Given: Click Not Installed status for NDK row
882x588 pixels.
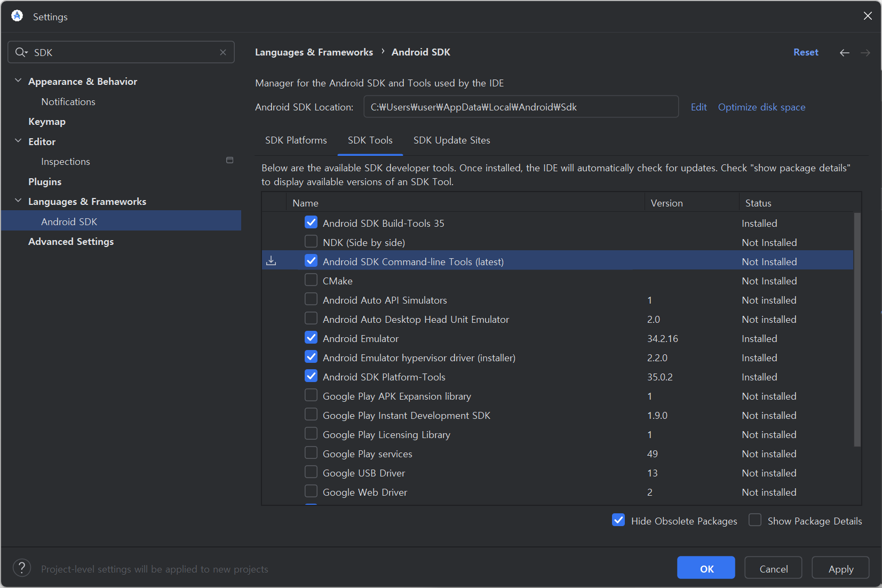Looking at the screenshot, I should (769, 243).
